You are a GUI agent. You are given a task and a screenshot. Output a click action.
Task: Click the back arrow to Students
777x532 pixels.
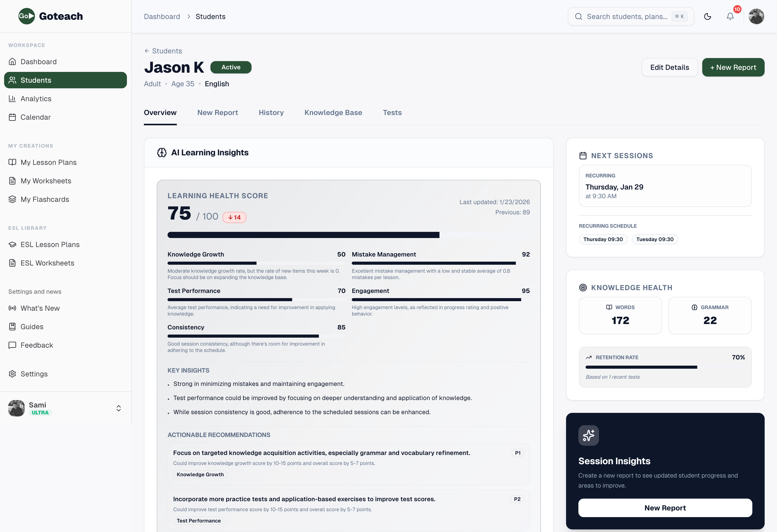tap(147, 51)
